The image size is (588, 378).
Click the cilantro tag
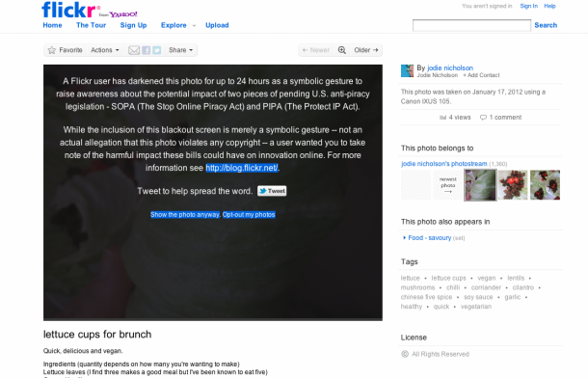(523, 287)
